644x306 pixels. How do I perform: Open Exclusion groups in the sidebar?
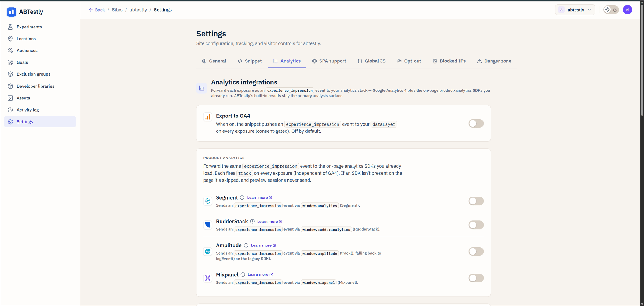[40, 74]
